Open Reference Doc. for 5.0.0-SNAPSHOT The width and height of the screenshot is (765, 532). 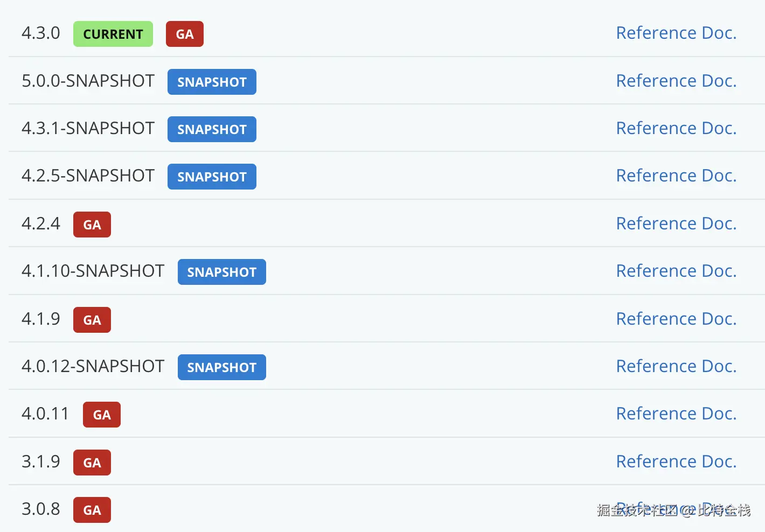[x=676, y=81]
